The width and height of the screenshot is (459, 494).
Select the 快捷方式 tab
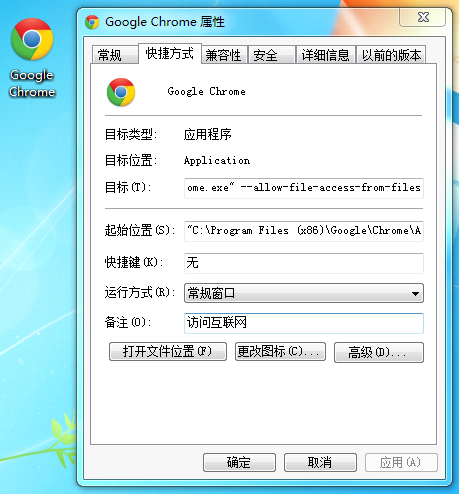coord(170,53)
